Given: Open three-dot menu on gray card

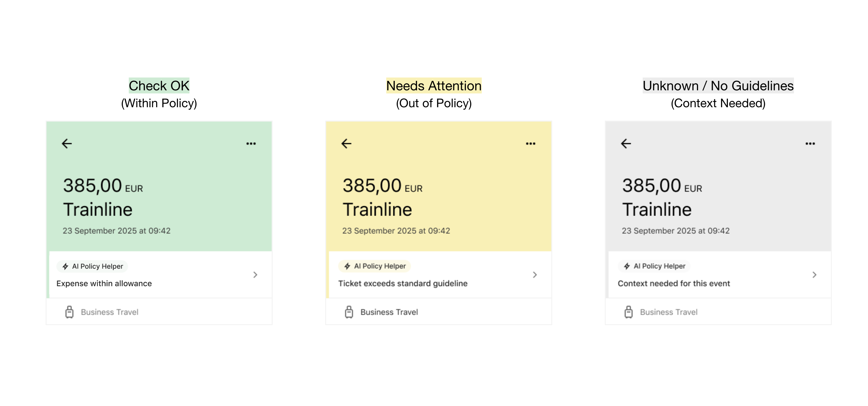Looking at the screenshot, I should click(x=810, y=144).
